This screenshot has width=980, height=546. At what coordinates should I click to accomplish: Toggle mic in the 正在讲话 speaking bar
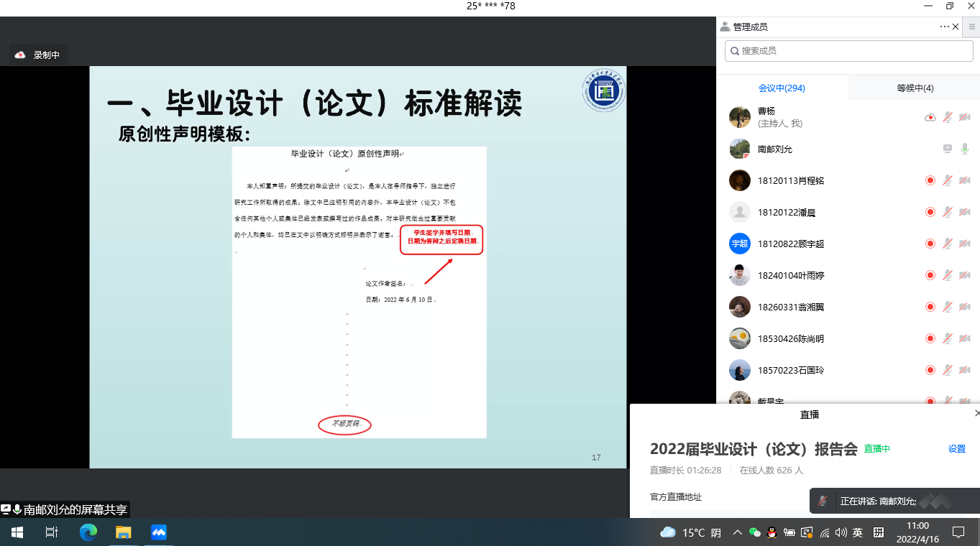(x=823, y=501)
